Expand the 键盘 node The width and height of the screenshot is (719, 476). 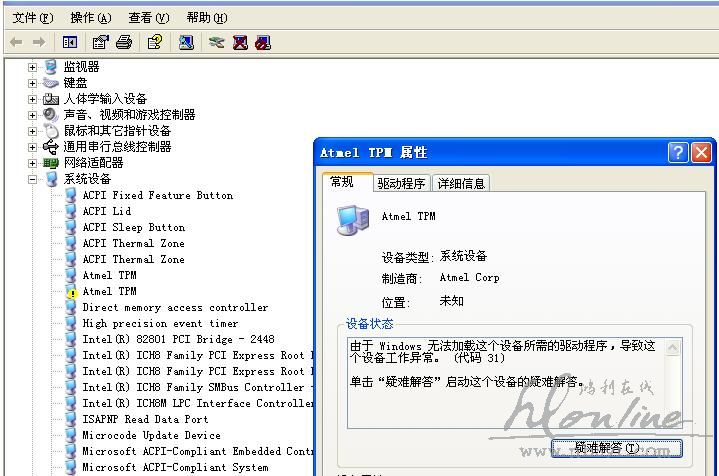(x=32, y=83)
